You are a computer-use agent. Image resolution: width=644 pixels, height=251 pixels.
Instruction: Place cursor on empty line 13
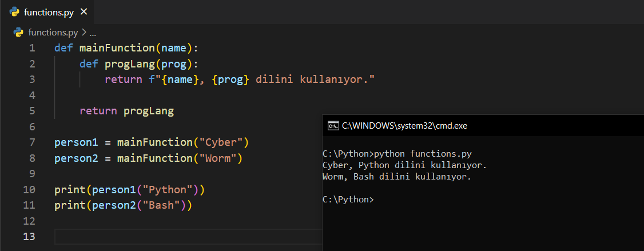click(172, 237)
